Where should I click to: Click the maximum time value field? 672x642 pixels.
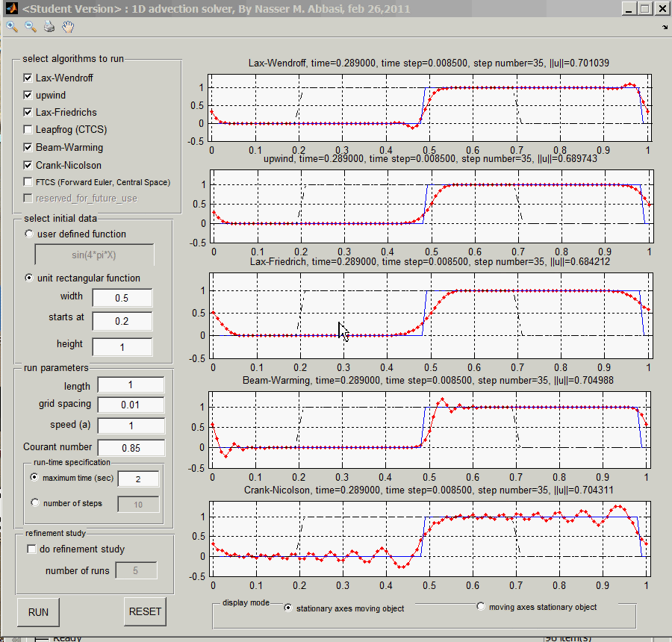tap(138, 479)
